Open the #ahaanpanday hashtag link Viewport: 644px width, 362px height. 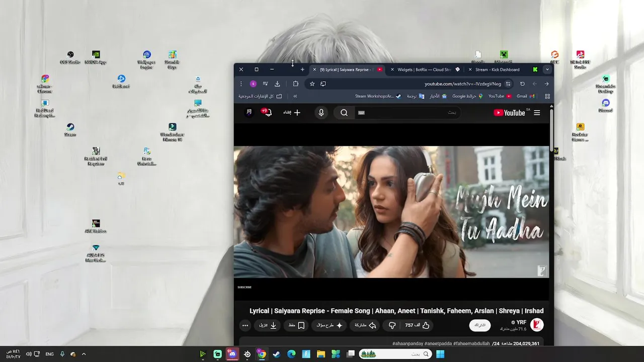pos(409,343)
